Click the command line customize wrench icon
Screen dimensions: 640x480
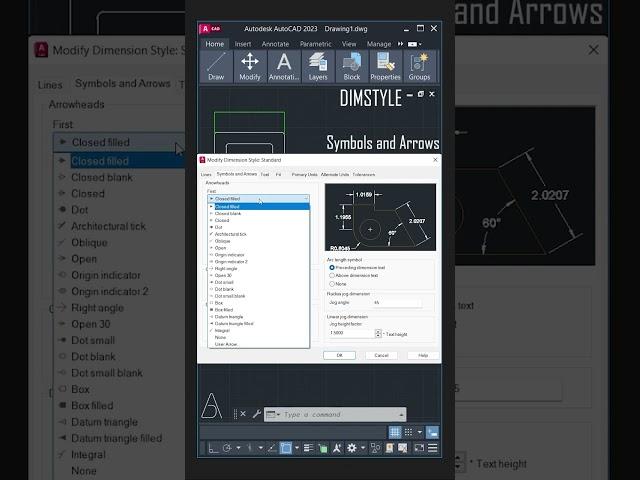pos(257,414)
